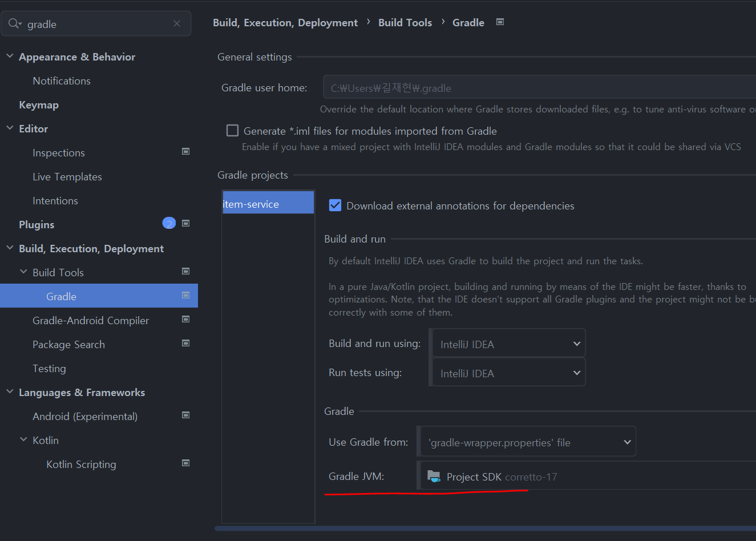The height and width of the screenshot is (541, 756).
Task: Open Live Templates settings
Action: pyautogui.click(x=67, y=177)
